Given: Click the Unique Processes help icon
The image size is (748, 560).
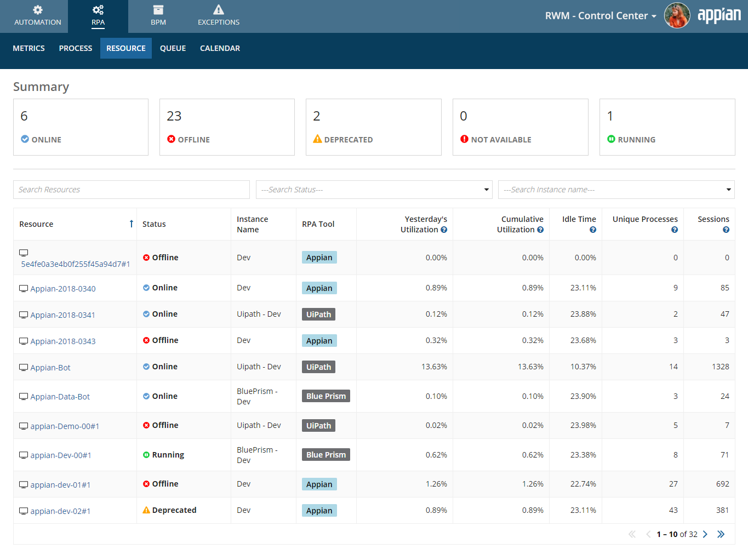Looking at the screenshot, I should coord(675,230).
